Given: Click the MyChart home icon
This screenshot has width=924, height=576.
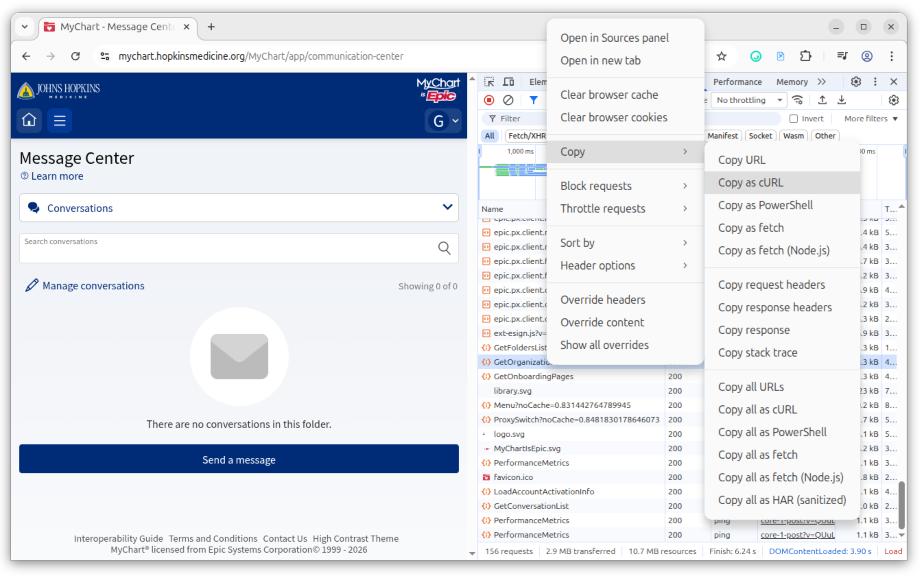Looking at the screenshot, I should (29, 120).
